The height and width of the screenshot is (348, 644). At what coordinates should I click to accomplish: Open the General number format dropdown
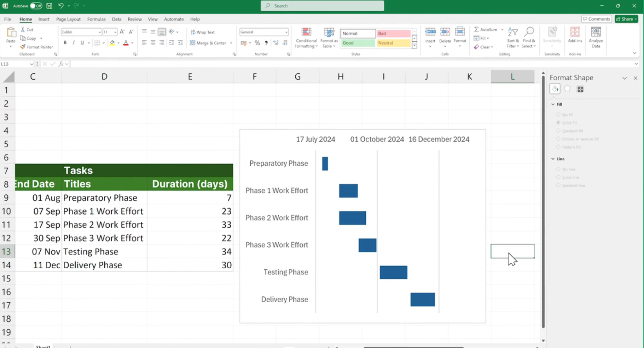286,32
